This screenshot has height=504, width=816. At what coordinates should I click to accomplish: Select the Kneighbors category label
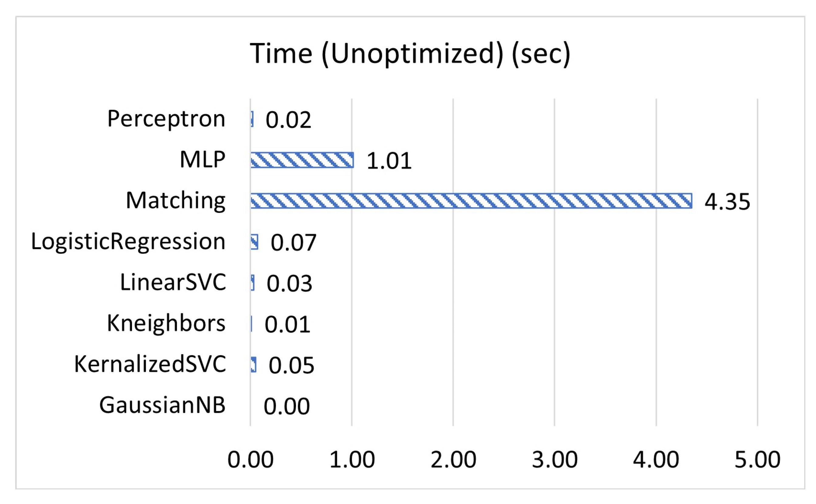[x=166, y=323]
